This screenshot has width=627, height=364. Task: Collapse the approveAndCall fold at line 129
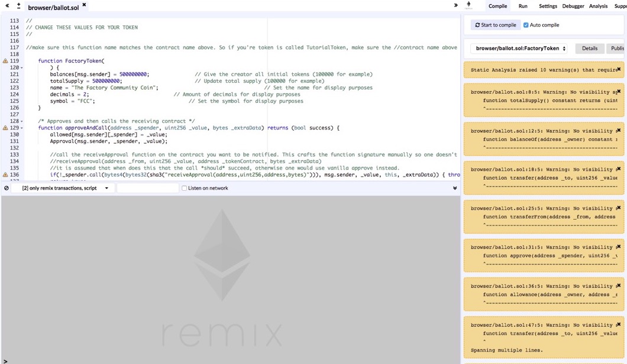[22, 128]
